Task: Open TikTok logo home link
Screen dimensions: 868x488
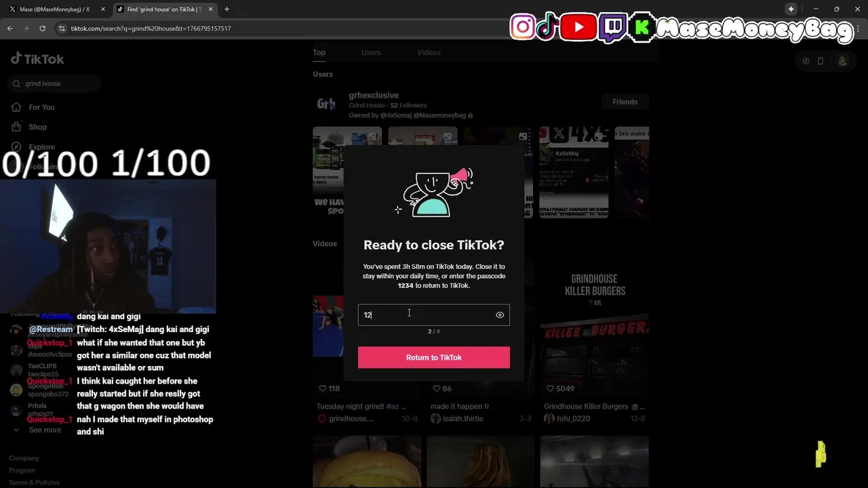Action: pos(37,59)
